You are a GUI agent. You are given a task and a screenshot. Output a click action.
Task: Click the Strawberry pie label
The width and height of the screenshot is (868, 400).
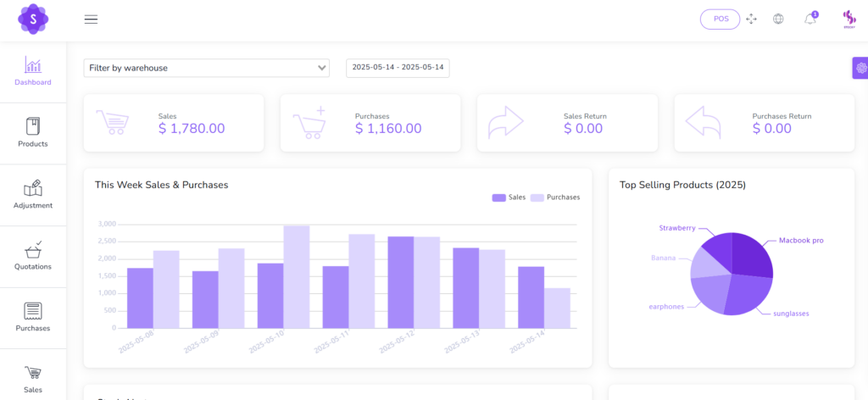tap(677, 227)
